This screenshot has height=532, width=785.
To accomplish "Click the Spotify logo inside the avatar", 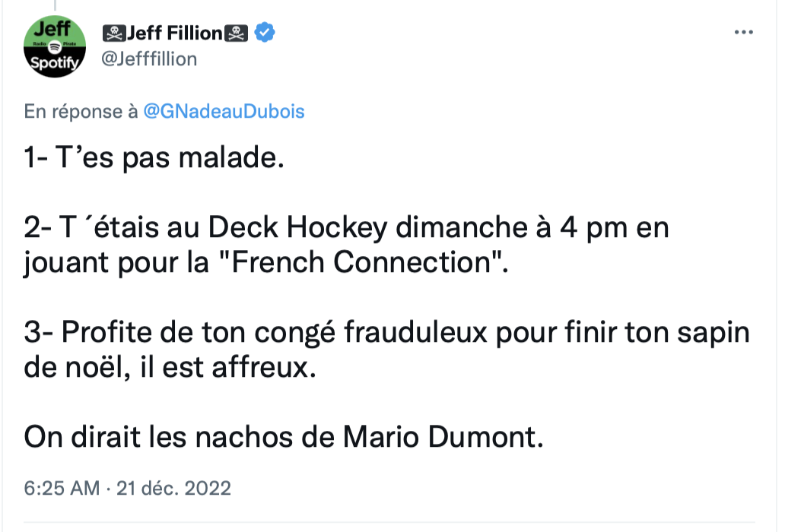I will 55,47.
